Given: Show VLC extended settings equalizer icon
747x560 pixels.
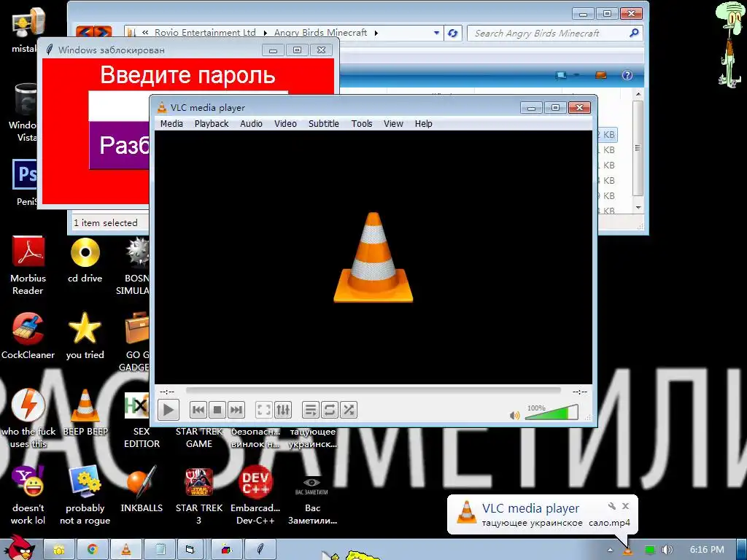Looking at the screenshot, I should click(x=283, y=410).
